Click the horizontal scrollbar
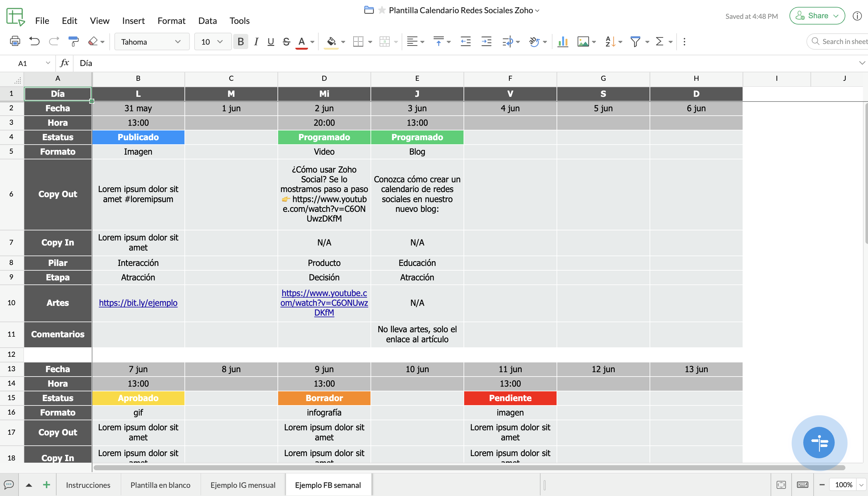This screenshot has width=868, height=496. (x=469, y=468)
